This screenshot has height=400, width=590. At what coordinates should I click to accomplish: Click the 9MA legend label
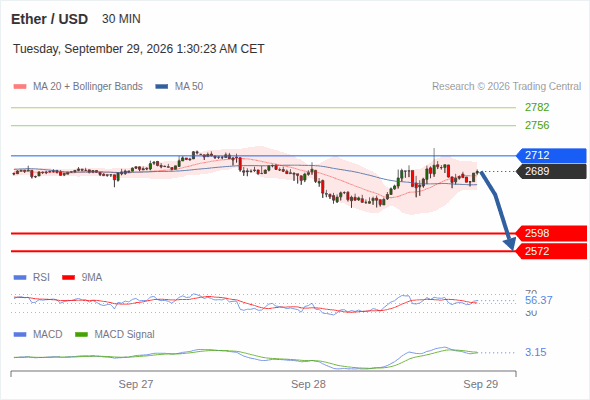92,277
